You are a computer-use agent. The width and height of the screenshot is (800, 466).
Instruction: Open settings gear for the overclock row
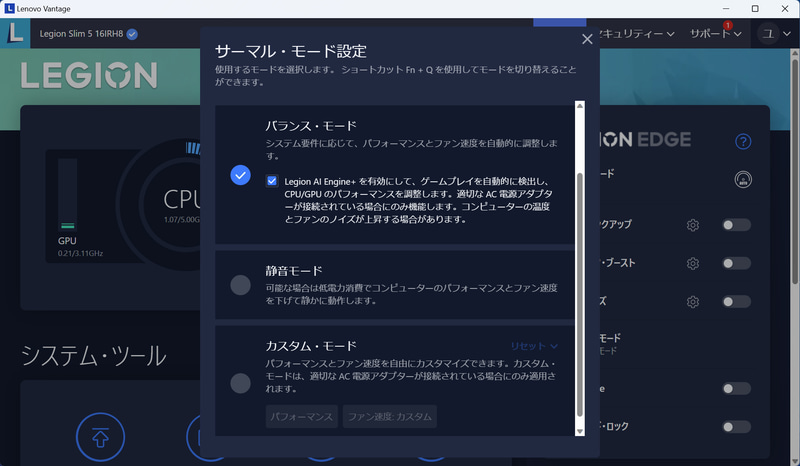point(692,225)
